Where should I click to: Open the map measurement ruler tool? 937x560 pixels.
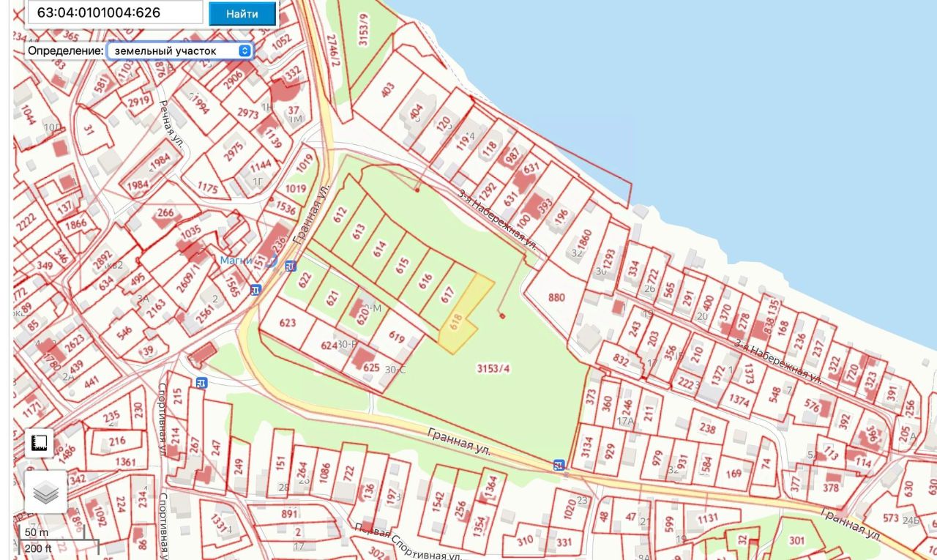click(40, 442)
